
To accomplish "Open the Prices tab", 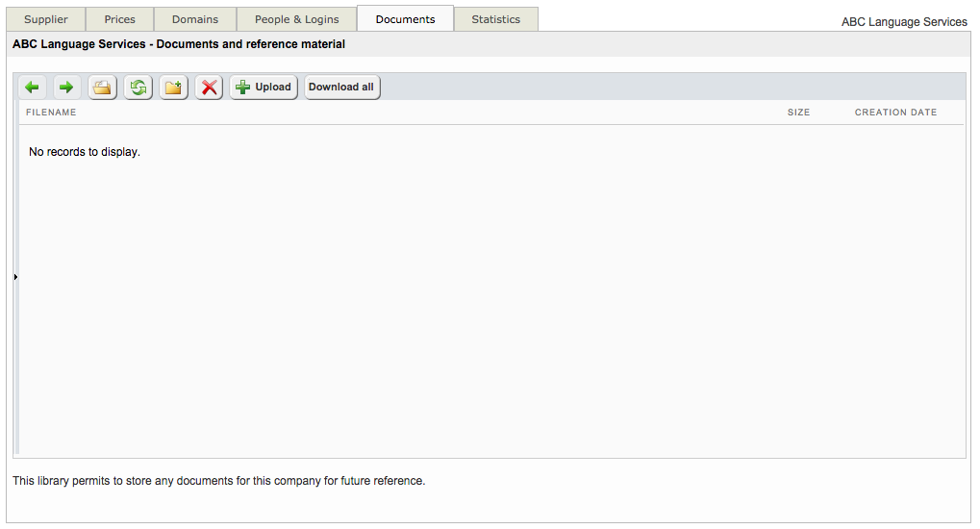I will (x=120, y=19).
